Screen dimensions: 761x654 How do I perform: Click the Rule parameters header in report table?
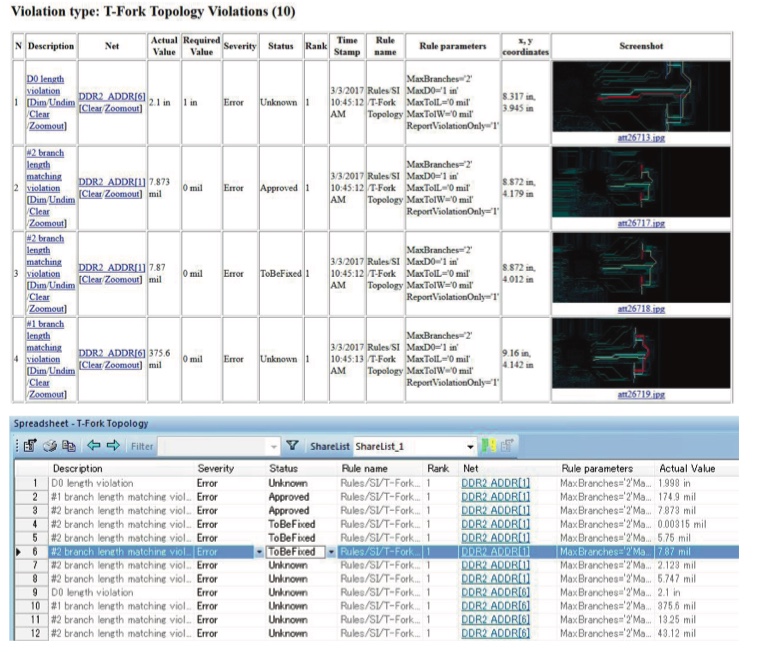(x=452, y=46)
